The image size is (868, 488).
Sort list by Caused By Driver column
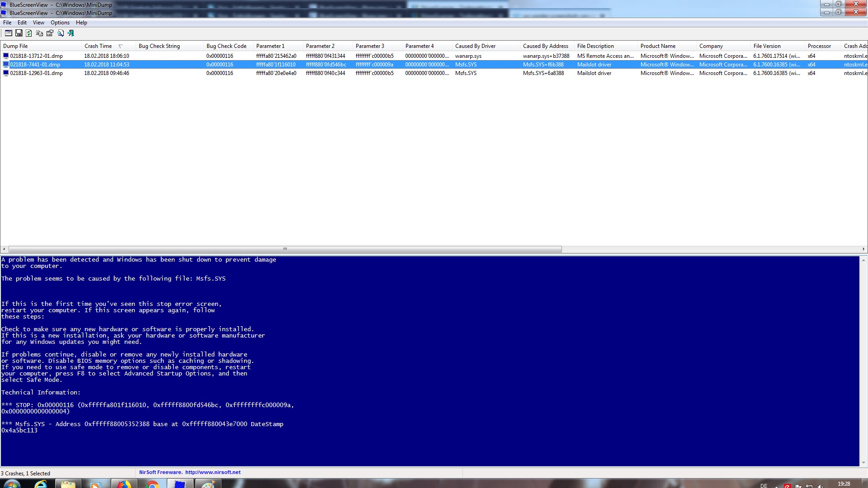(475, 46)
